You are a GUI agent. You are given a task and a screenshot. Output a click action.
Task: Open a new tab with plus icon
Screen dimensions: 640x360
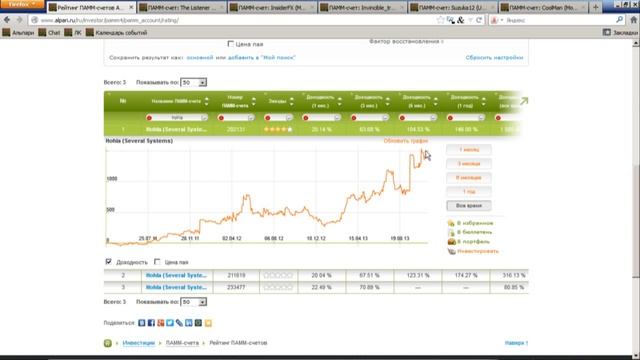595,7
